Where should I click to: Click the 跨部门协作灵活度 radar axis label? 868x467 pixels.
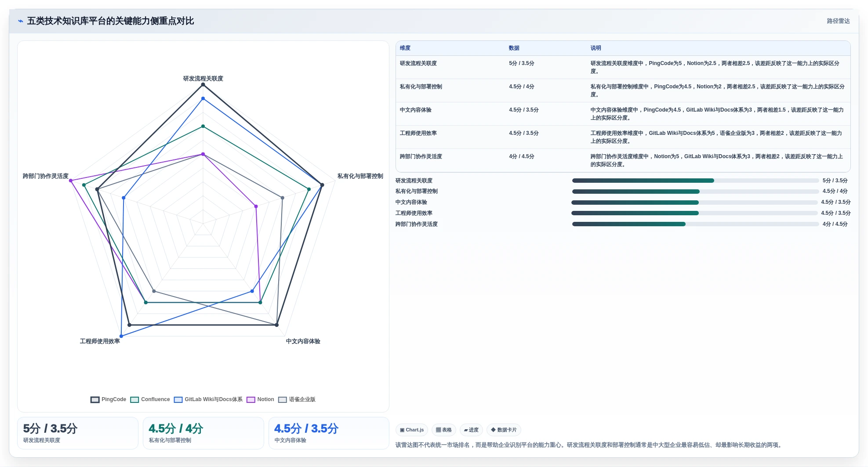click(x=46, y=176)
